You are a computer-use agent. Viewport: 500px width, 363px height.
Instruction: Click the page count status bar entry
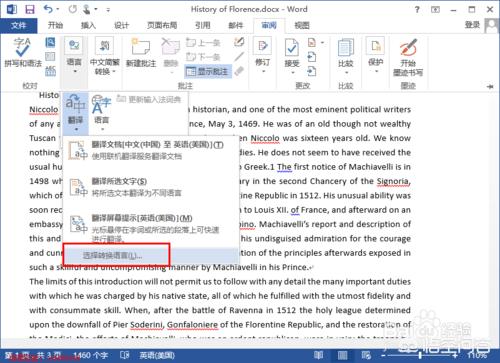(33, 356)
